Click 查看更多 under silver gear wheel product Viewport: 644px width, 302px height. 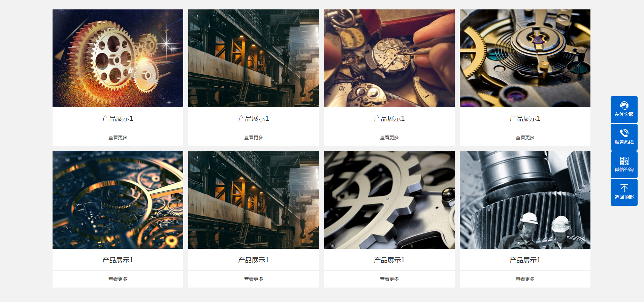(389, 279)
